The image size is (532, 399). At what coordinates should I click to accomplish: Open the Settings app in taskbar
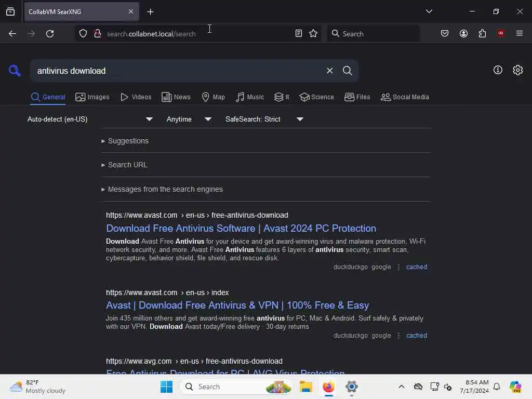coord(352,387)
